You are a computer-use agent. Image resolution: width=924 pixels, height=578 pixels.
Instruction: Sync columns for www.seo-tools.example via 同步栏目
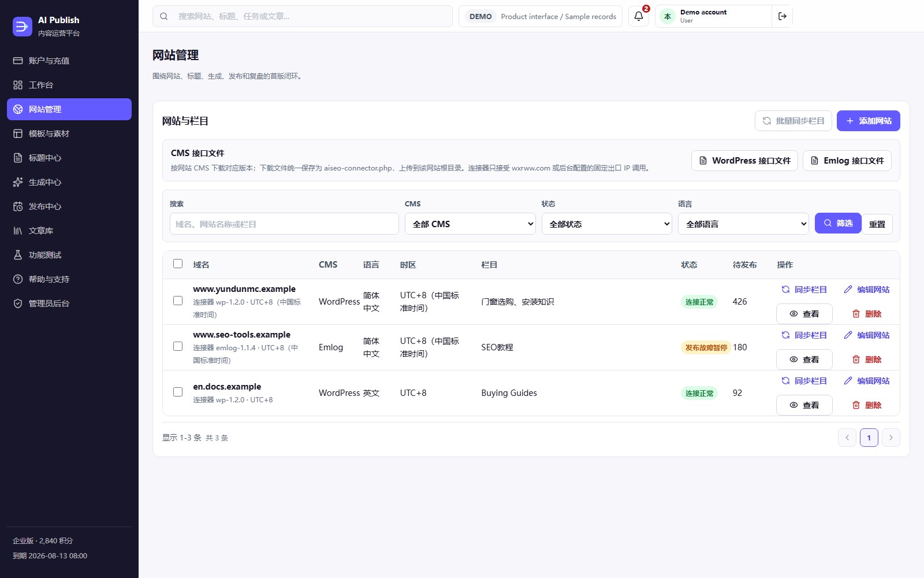pos(804,335)
